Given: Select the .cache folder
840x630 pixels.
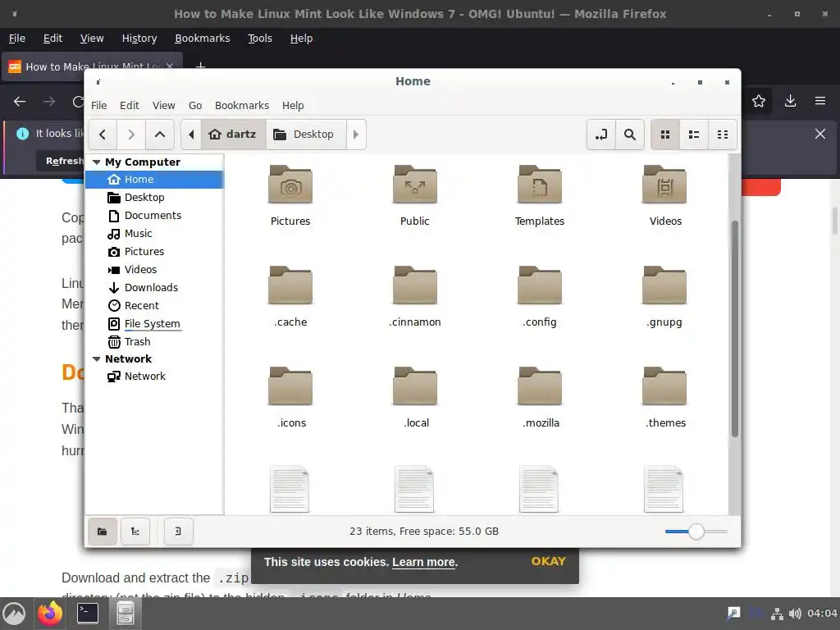Looking at the screenshot, I should tap(290, 285).
